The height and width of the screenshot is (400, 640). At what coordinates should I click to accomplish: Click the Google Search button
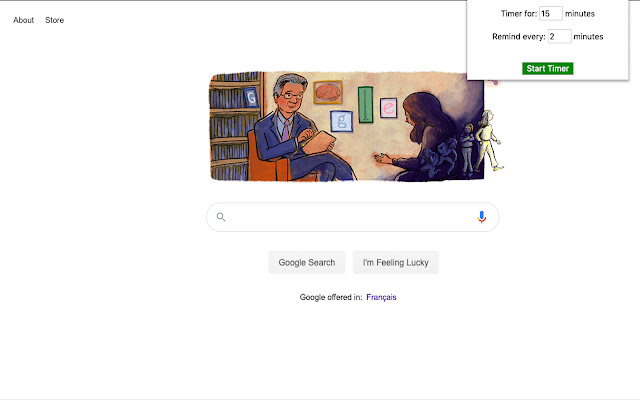[x=307, y=262]
